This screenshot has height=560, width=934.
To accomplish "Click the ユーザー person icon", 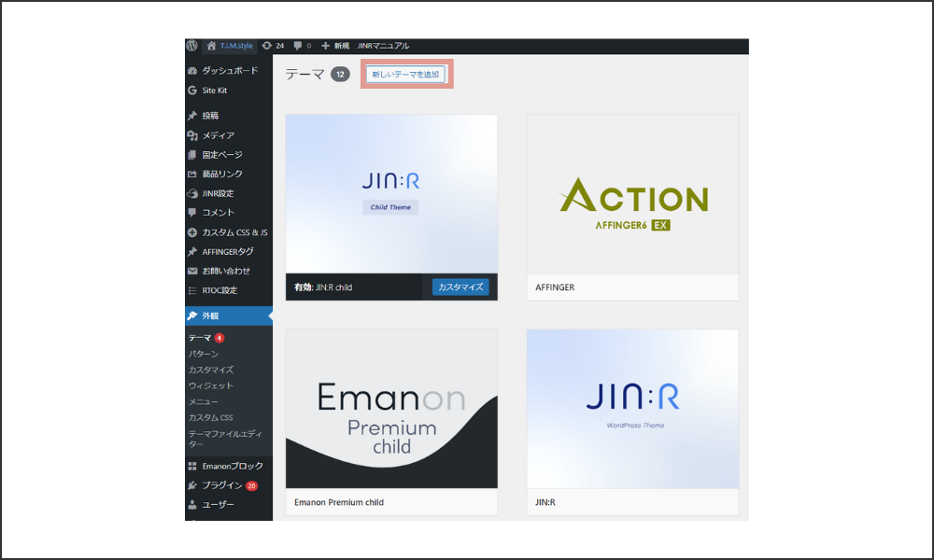I will point(192,505).
